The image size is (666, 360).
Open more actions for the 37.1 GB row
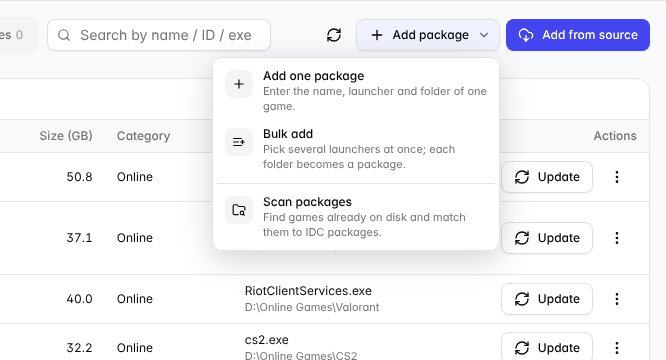[617, 238]
